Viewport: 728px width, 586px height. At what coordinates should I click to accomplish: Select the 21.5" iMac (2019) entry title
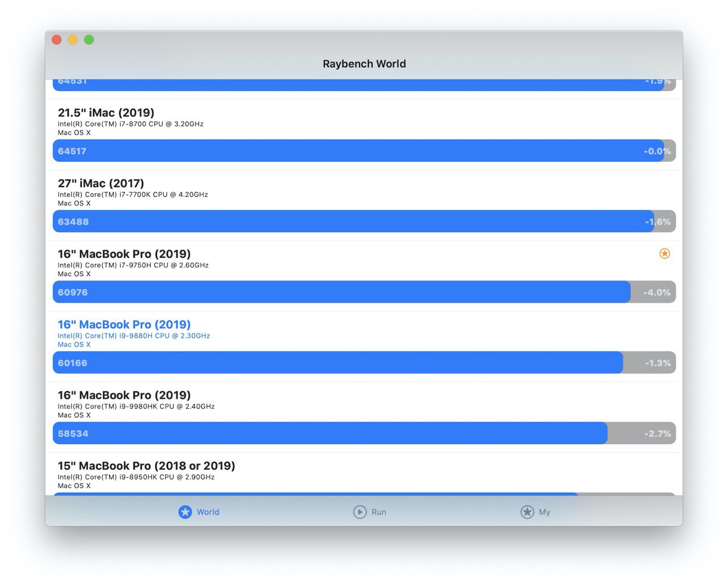pyautogui.click(x=106, y=113)
